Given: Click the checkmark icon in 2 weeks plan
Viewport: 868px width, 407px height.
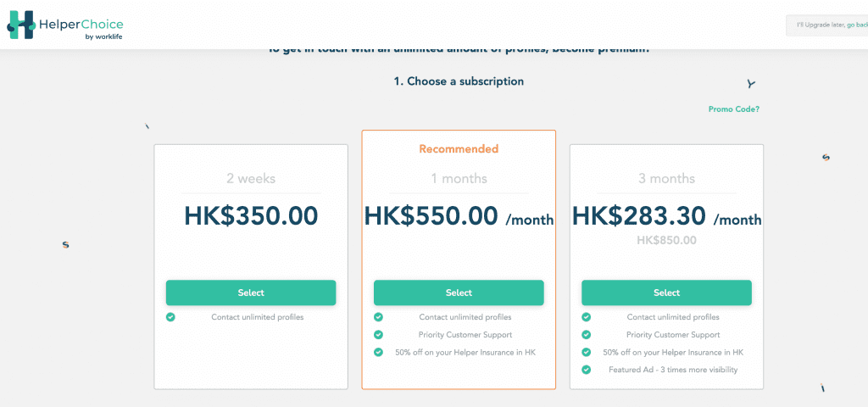Looking at the screenshot, I should click(x=170, y=317).
